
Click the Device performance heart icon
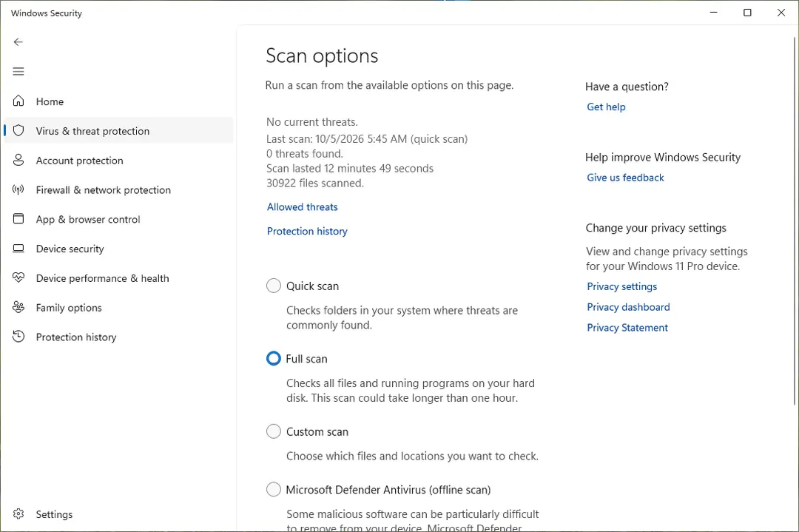18,277
